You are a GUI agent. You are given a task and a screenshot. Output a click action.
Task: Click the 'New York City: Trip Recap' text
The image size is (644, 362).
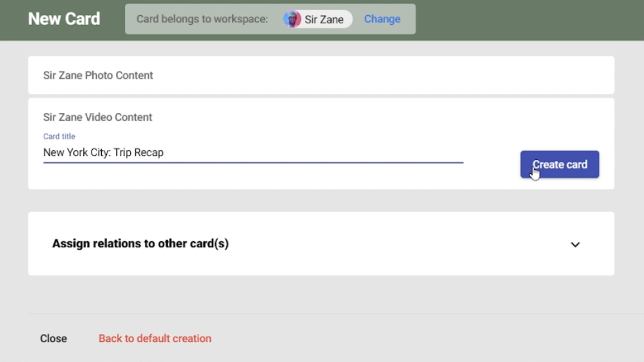(103, 152)
